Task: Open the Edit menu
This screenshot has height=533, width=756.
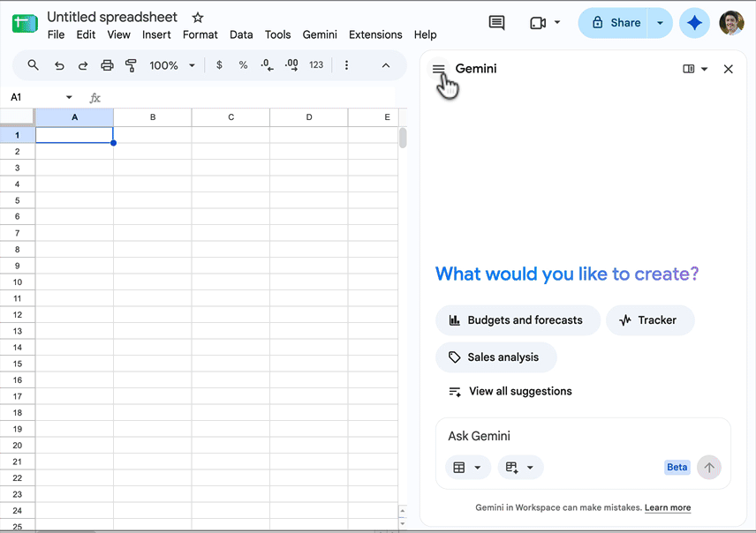Action: (86, 34)
